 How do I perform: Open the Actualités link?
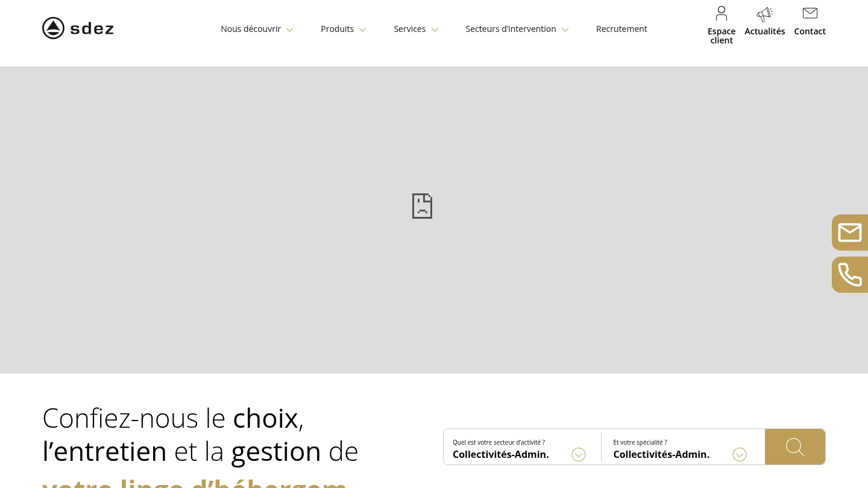[765, 31]
